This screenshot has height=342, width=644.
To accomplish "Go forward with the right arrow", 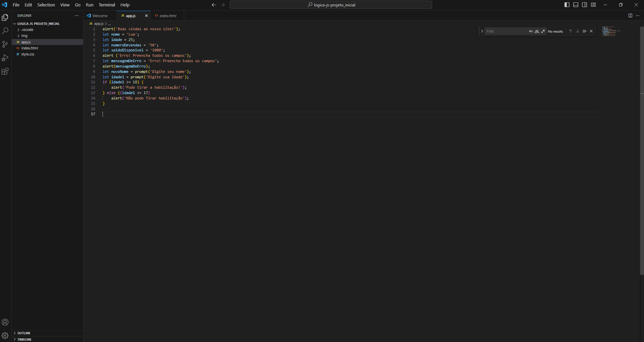I will click(x=223, y=5).
